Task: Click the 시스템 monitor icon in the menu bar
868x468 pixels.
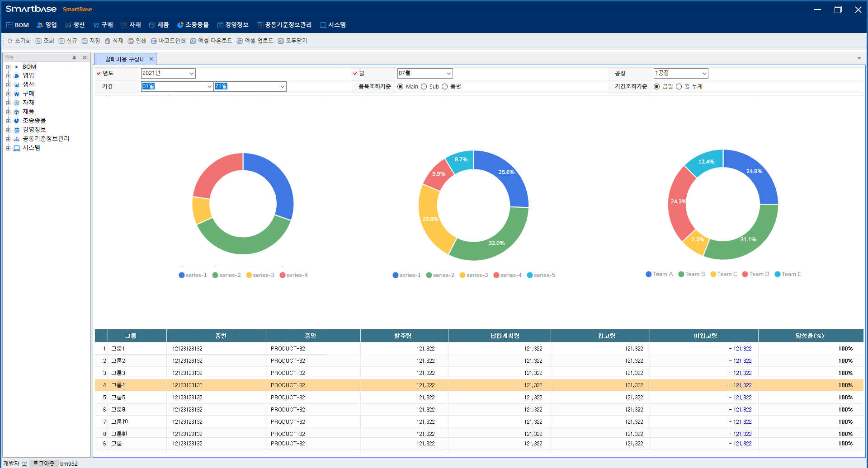Action: tap(323, 25)
